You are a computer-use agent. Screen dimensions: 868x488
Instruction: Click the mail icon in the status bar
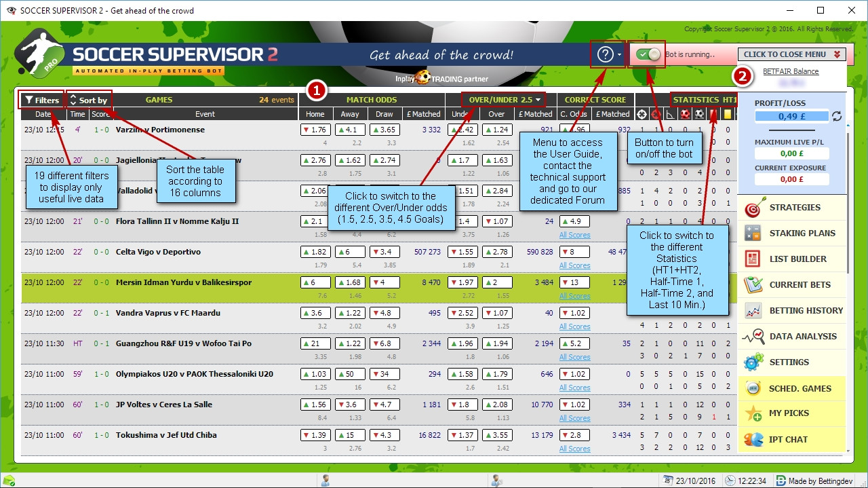coord(9,481)
